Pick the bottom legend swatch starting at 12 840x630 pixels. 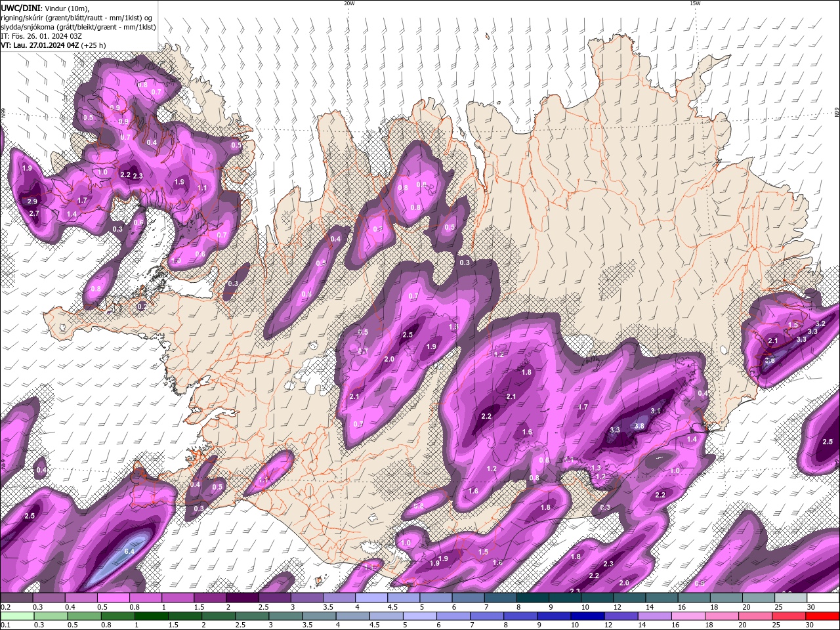coord(621,616)
